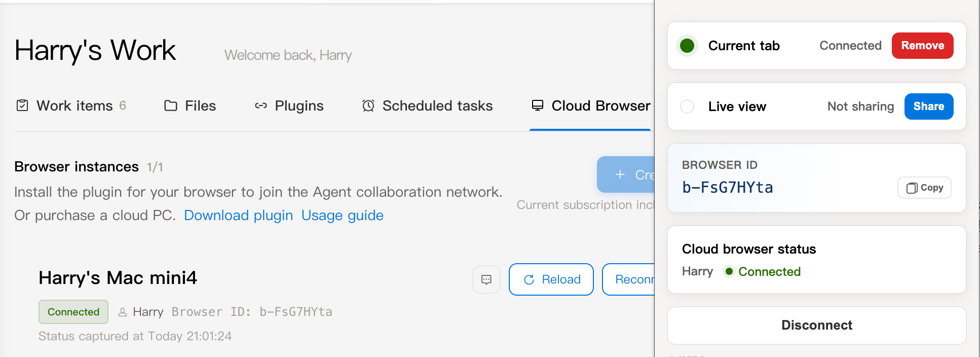This screenshot has width=980, height=357.
Task: Click the Plugins link icon
Action: click(x=261, y=105)
